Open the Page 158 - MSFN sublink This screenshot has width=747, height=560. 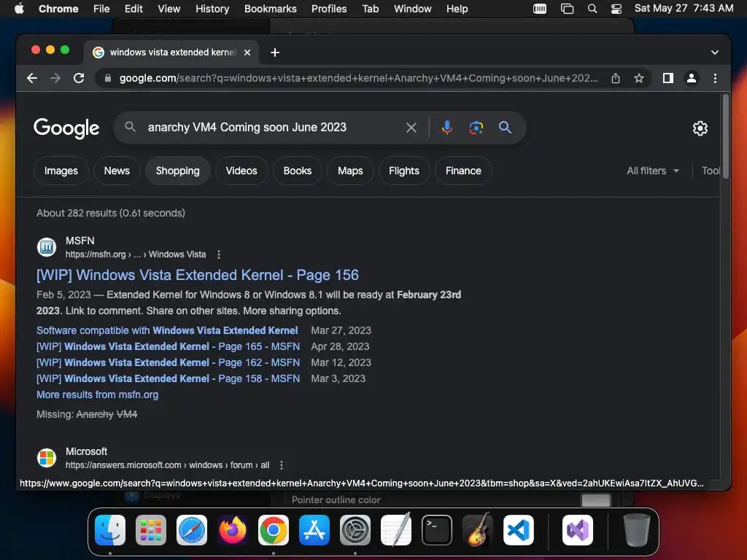169,379
